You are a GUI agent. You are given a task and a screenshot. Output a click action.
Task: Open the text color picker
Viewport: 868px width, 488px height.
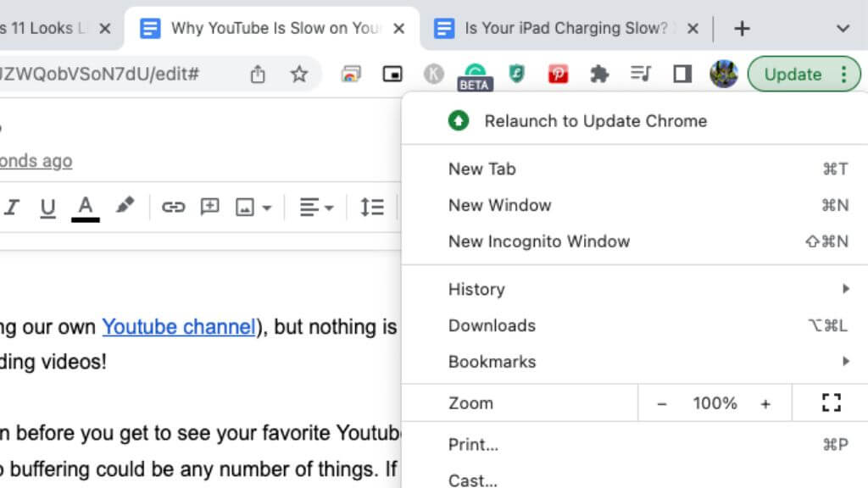[x=86, y=208]
